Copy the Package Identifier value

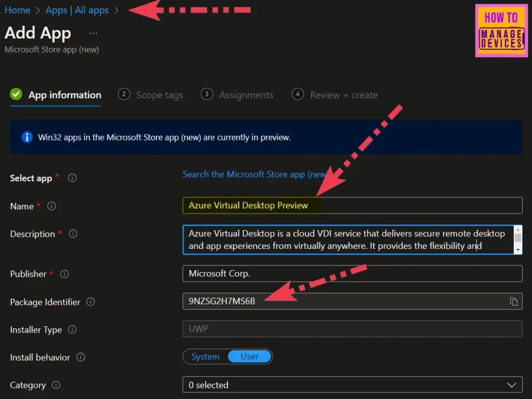[513, 301]
